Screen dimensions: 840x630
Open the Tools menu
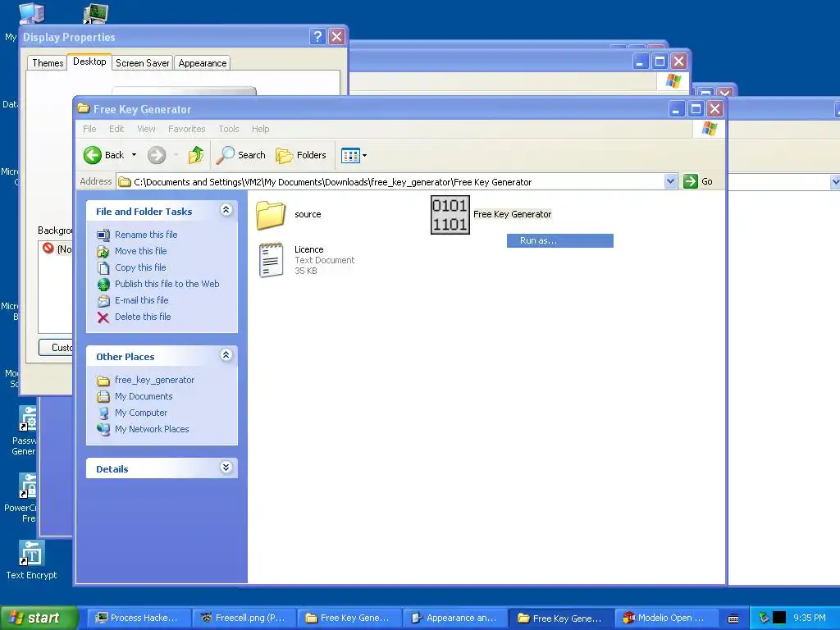click(229, 129)
